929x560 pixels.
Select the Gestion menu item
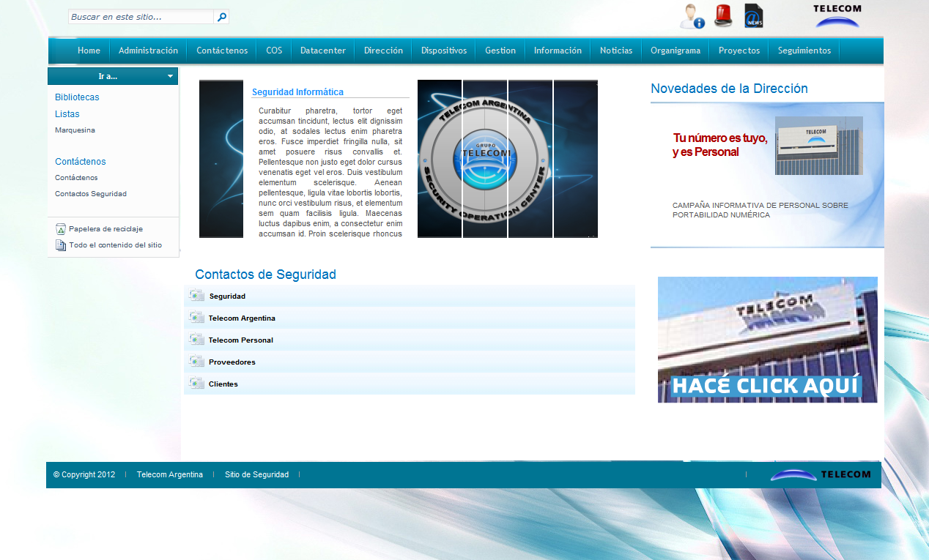click(x=500, y=51)
